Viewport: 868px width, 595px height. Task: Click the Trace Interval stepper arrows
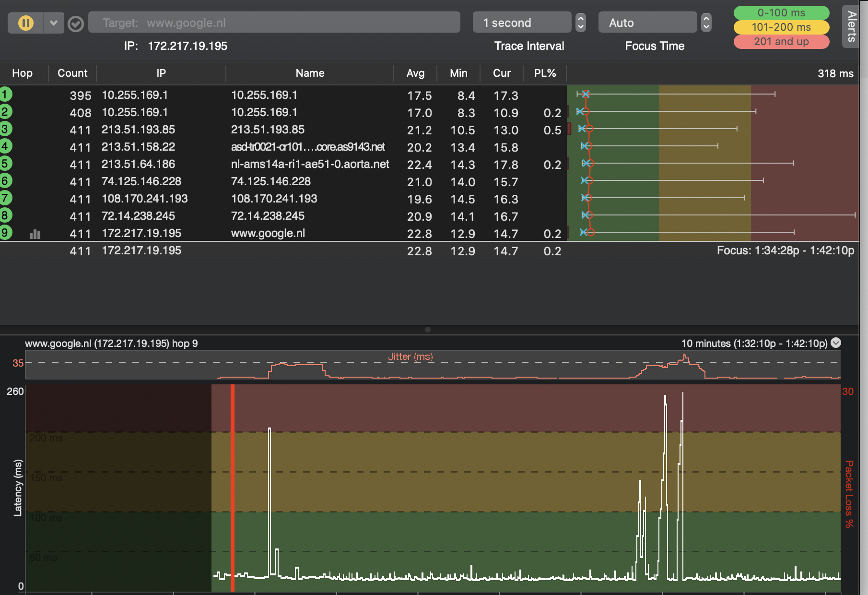581,23
